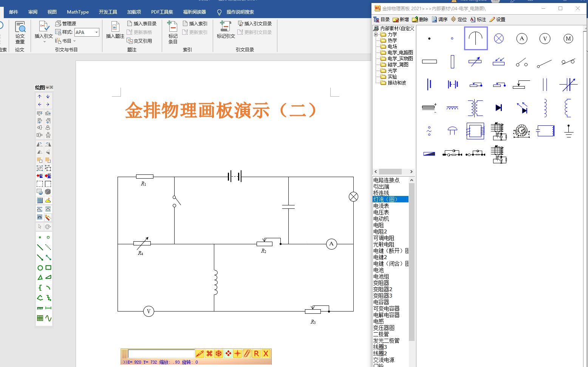Click the 操作说明搜索 search box
This screenshot has width=588, height=367.
(240, 12)
